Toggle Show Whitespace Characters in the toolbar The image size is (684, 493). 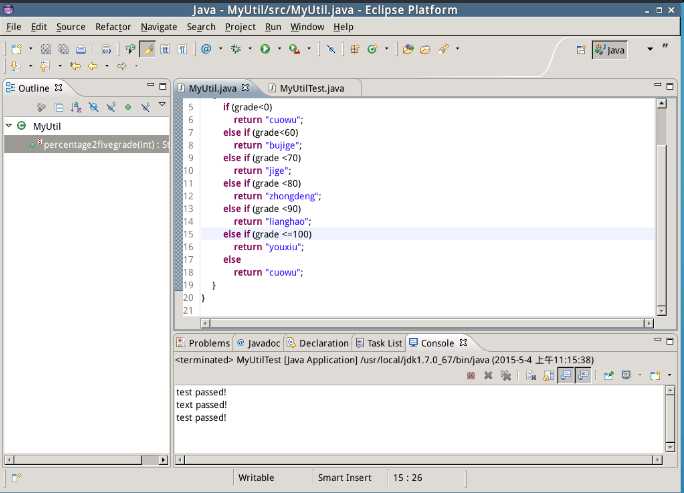(182, 49)
